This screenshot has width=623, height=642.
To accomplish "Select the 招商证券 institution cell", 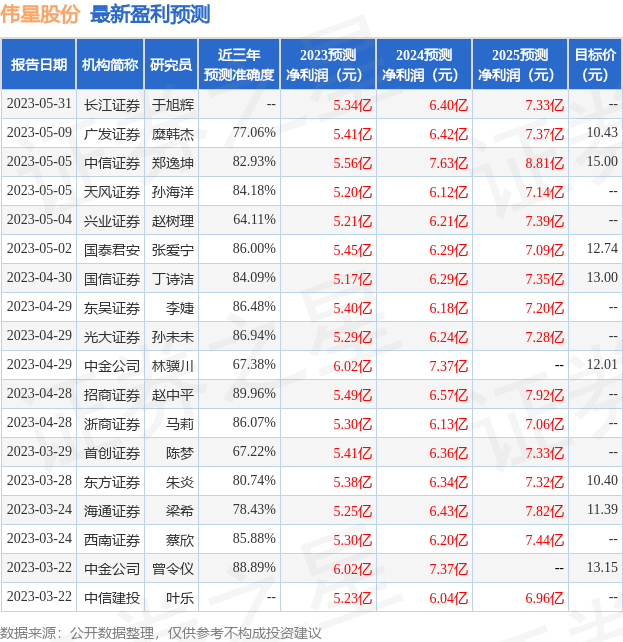I will [x=112, y=396].
